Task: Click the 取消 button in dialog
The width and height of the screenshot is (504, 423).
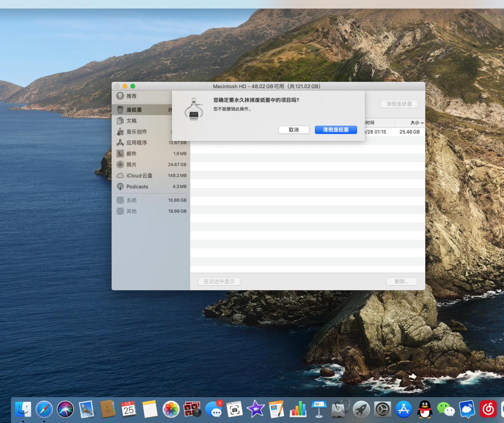Action: click(x=293, y=130)
